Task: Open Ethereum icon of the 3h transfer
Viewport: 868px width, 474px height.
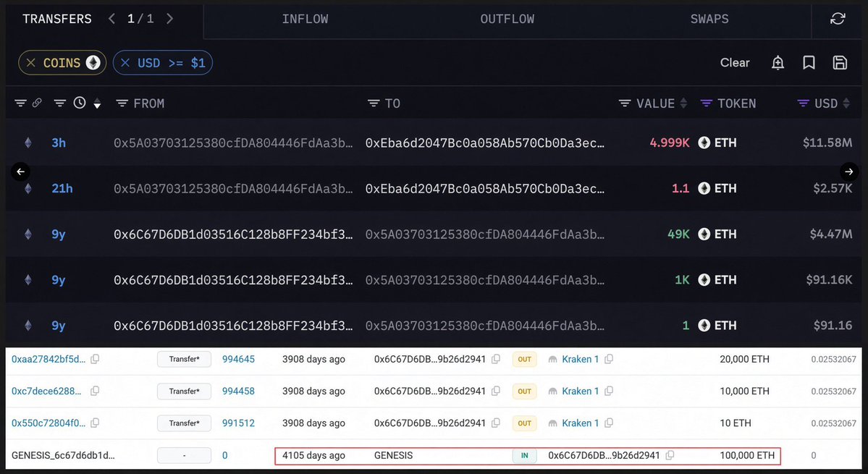Action: tap(28, 143)
